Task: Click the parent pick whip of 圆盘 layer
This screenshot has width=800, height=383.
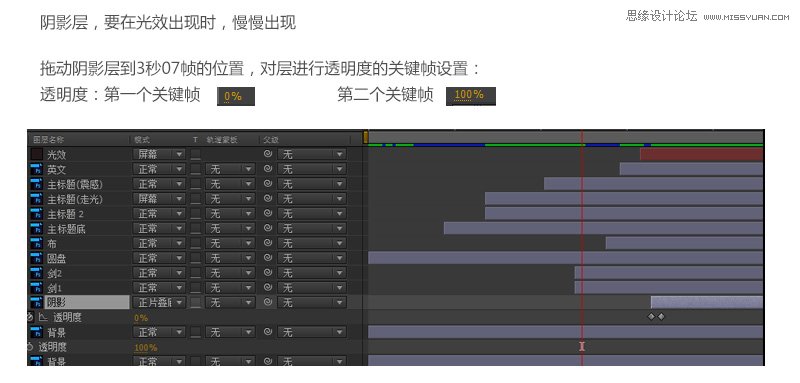Action: point(268,258)
